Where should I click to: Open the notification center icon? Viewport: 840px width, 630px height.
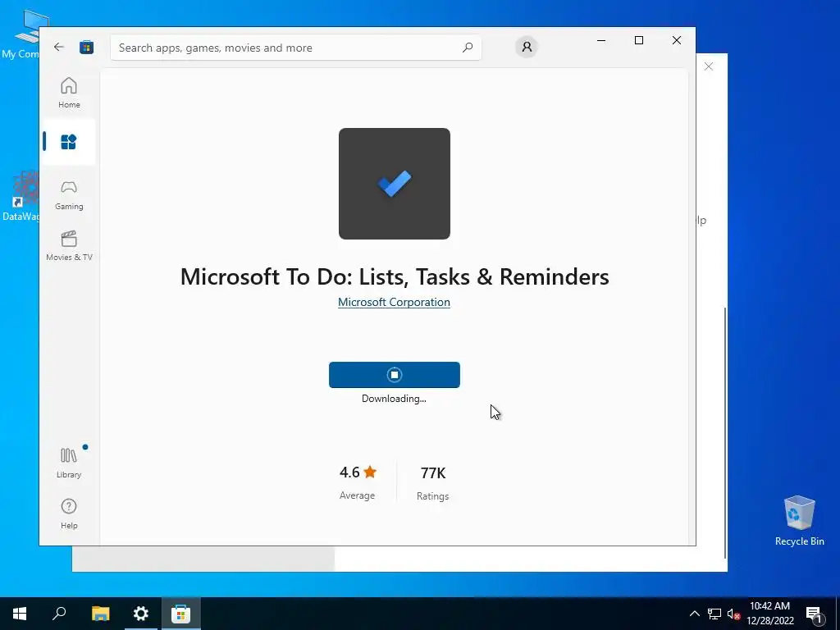(x=814, y=614)
